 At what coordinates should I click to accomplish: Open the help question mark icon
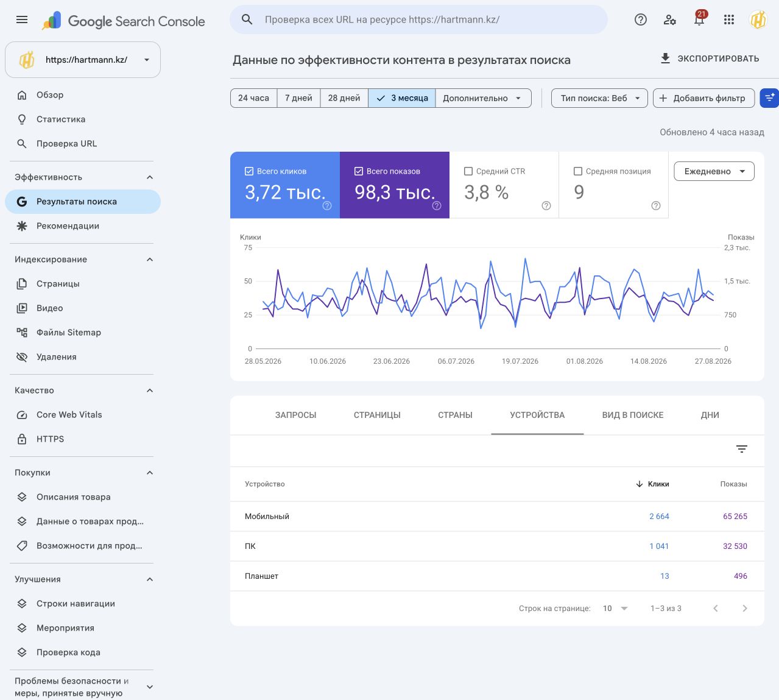pyautogui.click(x=641, y=20)
